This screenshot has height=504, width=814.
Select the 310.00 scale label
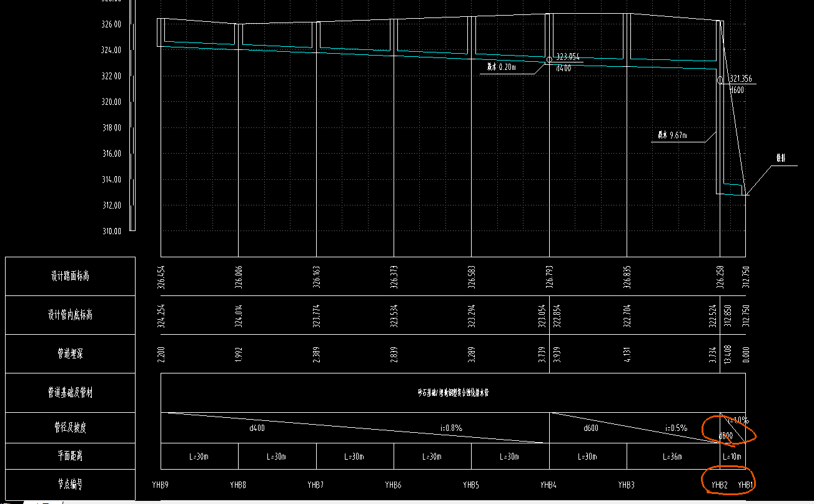pyautogui.click(x=111, y=231)
